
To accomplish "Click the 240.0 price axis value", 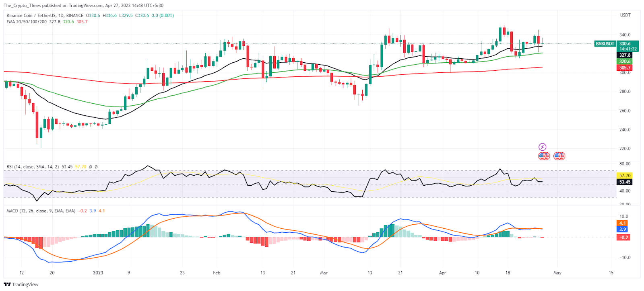I will 625,129.
